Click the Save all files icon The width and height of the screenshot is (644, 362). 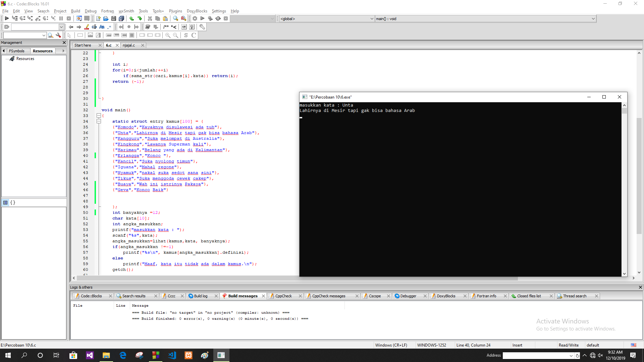121,18
